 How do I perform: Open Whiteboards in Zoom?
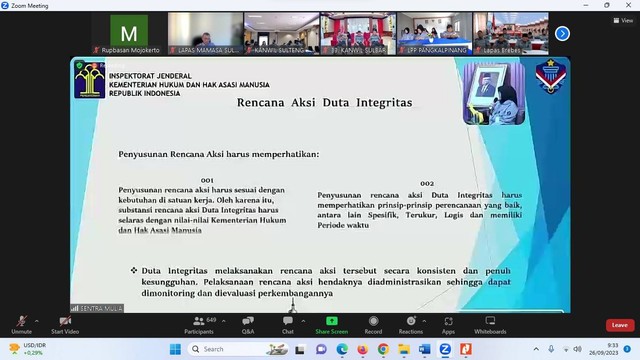coord(490,325)
